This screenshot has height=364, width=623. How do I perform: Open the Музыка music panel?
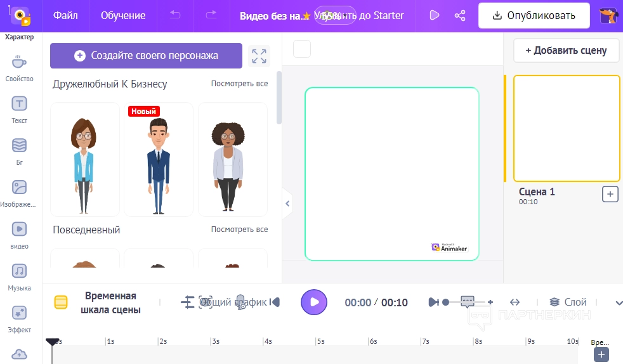coord(19,277)
